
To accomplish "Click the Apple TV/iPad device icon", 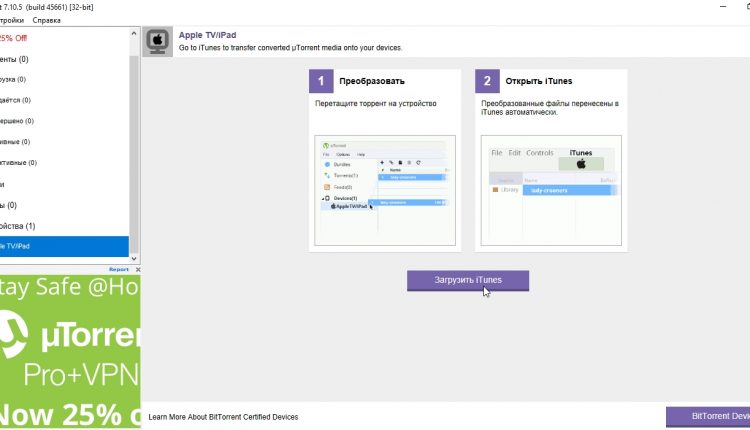I will [x=157, y=42].
